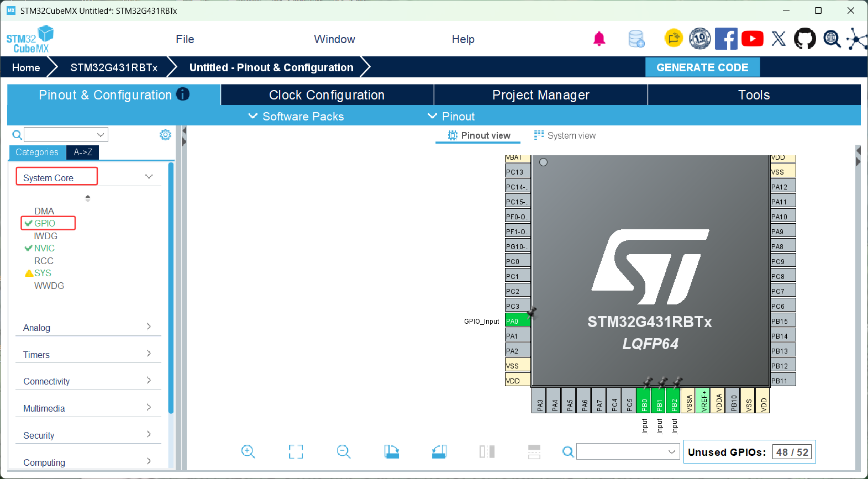Click the ST network star icon

[857, 39]
